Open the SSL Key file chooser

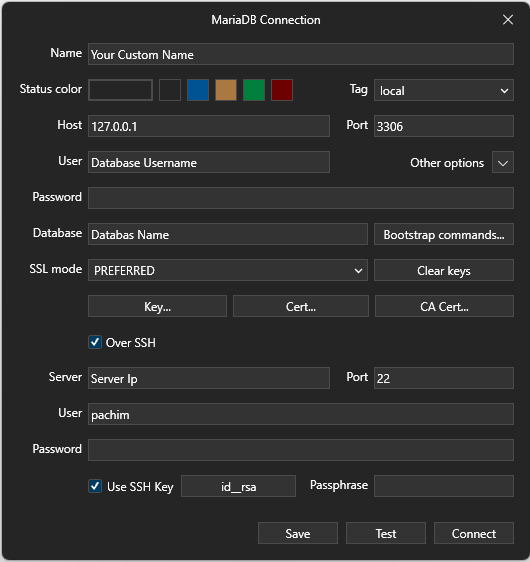tap(157, 306)
